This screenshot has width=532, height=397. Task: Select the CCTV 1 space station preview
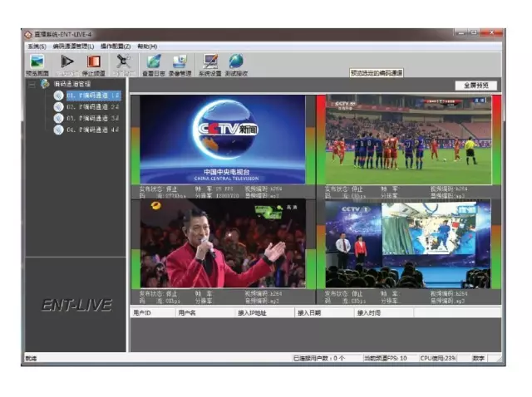click(x=408, y=244)
